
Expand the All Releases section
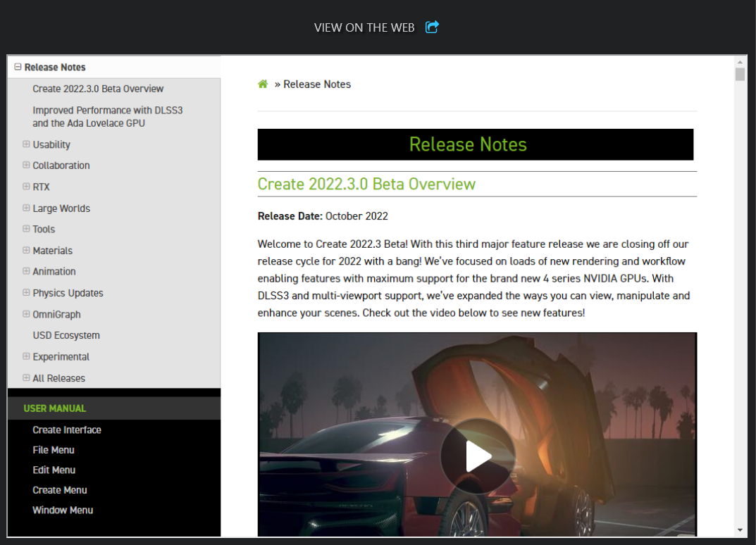tap(26, 377)
